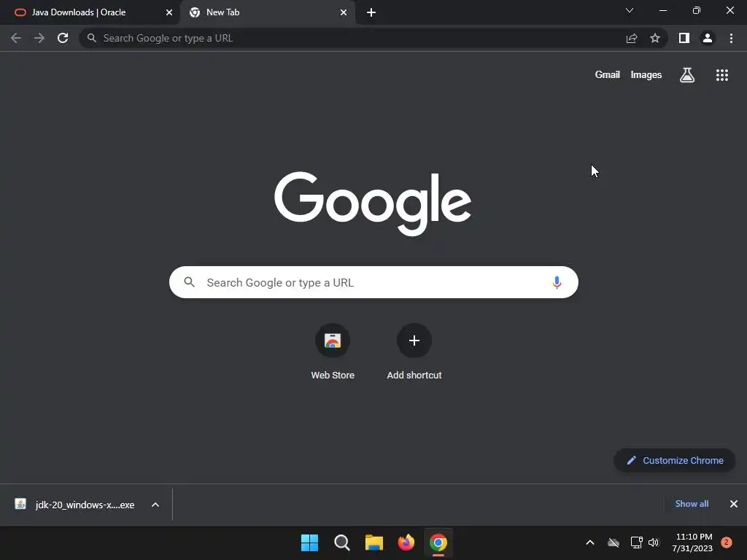Bookmark this tab with star icon
This screenshot has width=747, height=560.
coord(655,38)
